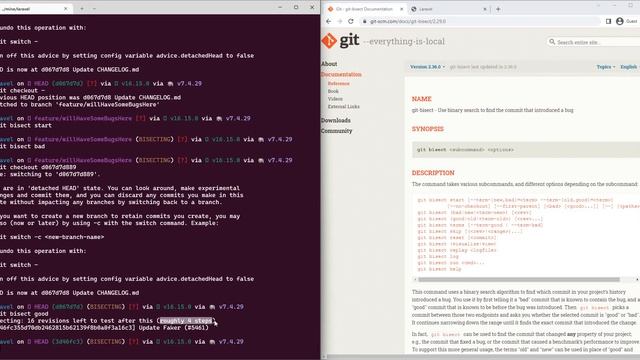Click the Guest profile avatar
Viewport: 640px width, 360px height.
tap(620, 21)
